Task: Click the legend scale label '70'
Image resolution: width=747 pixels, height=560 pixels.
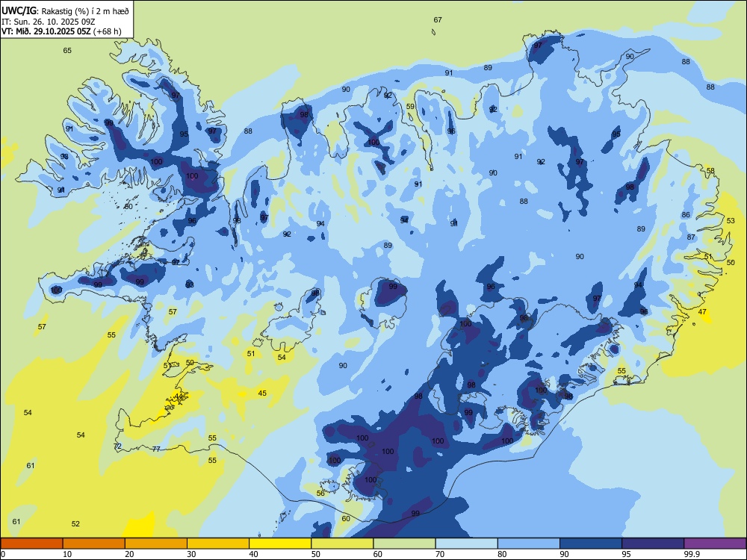Action: (x=440, y=554)
